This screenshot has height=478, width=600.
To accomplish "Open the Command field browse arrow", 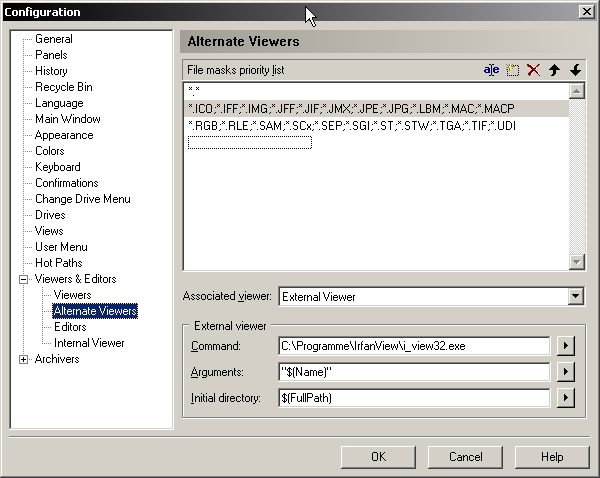I will (566, 346).
